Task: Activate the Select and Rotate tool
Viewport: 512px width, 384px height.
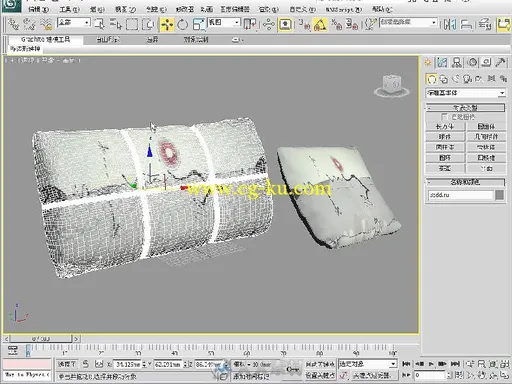Action: pos(183,24)
